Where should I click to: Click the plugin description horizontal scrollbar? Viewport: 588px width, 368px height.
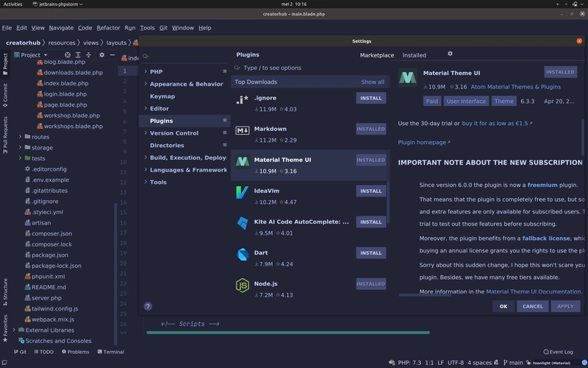[x=425, y=295]
